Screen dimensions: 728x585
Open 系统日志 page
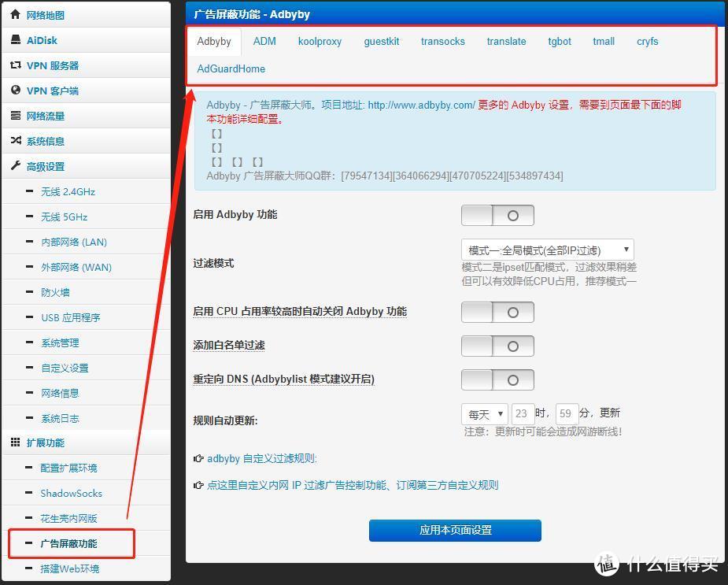coord(60,418)
